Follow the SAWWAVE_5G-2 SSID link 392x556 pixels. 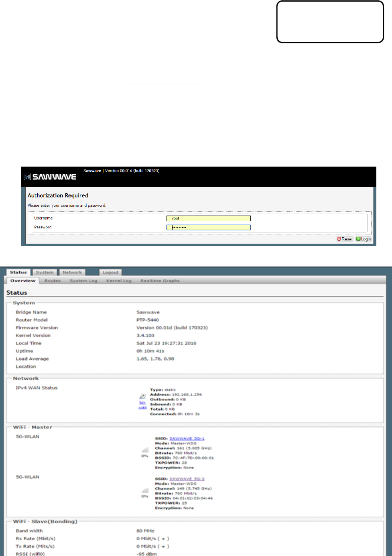click(x=187, y=479)
